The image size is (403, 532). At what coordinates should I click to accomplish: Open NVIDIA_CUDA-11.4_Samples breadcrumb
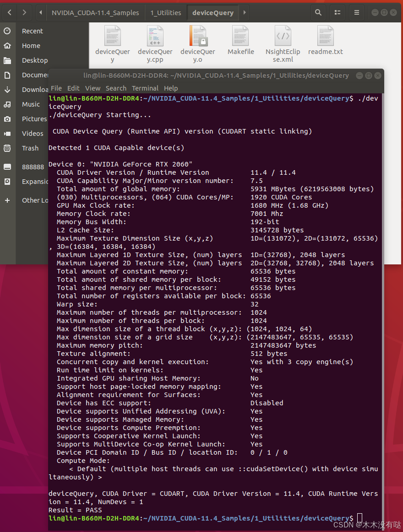coord(95,13)
